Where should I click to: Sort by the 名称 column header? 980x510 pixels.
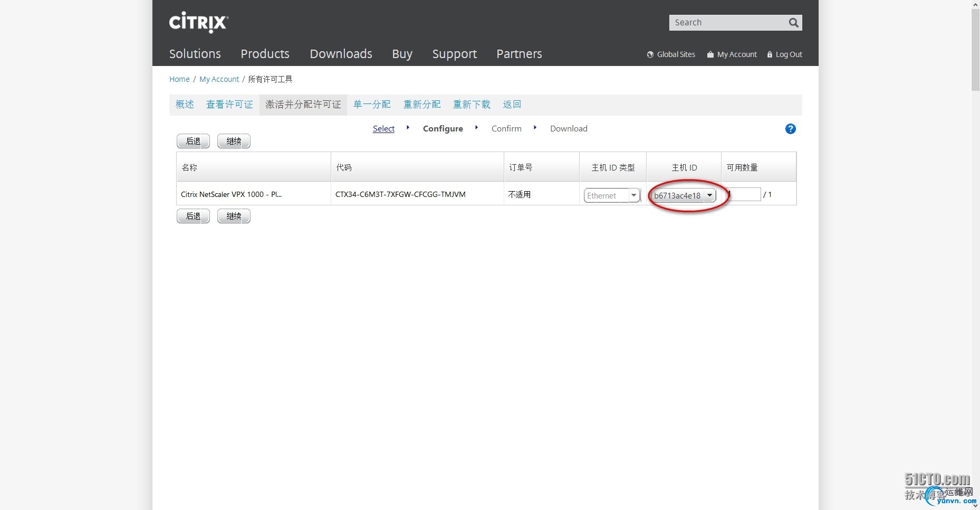[254, 167]
